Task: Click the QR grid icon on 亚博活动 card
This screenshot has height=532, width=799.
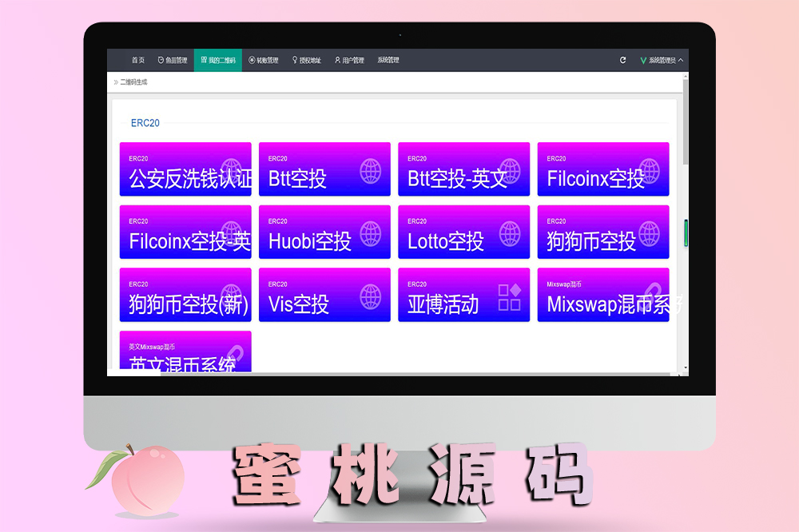Action: pyautogui.click(x=509, y=294)
